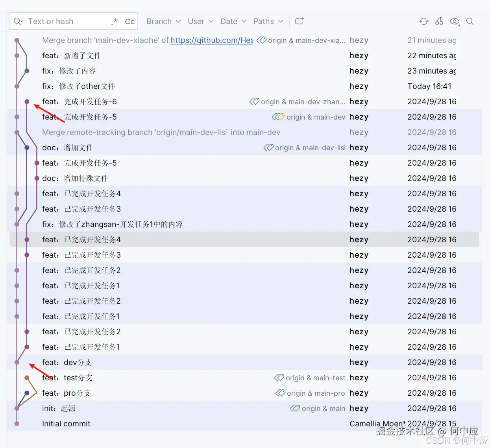Select 'Merge remote-tracking branch origin/main-dev-lisi' commit
Image resolution: width=490 pixels, height=448 pixels.
[244, 132]
